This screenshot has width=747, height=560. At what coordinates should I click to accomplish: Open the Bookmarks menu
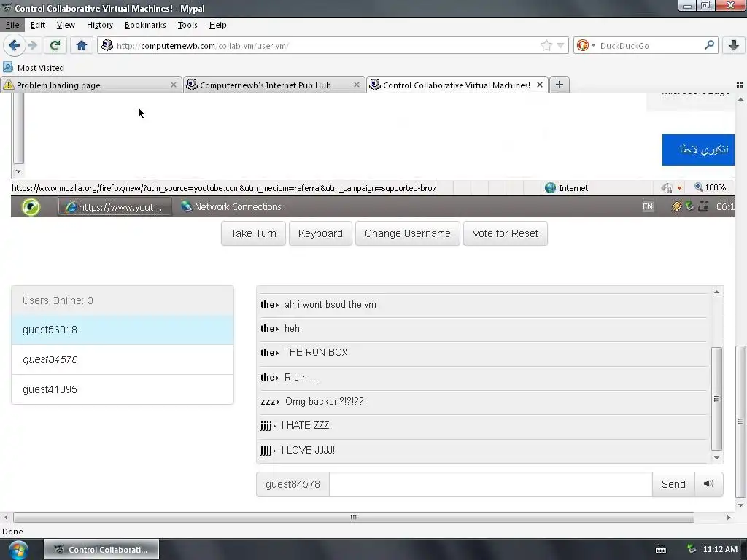[145, 25]
